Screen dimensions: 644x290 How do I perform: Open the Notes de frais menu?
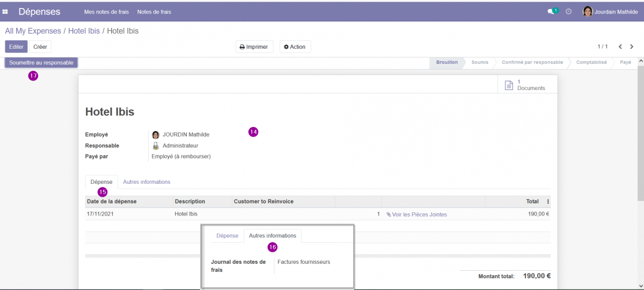(154, 12)
